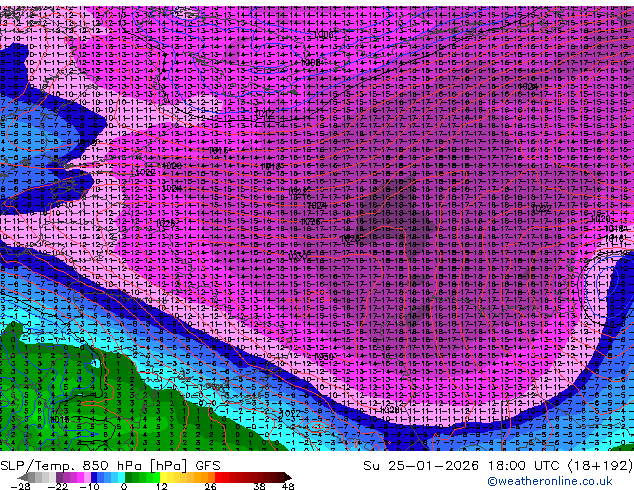
Task: Click the 1008 isobar label on the map
Action: [x=311, y=63]
